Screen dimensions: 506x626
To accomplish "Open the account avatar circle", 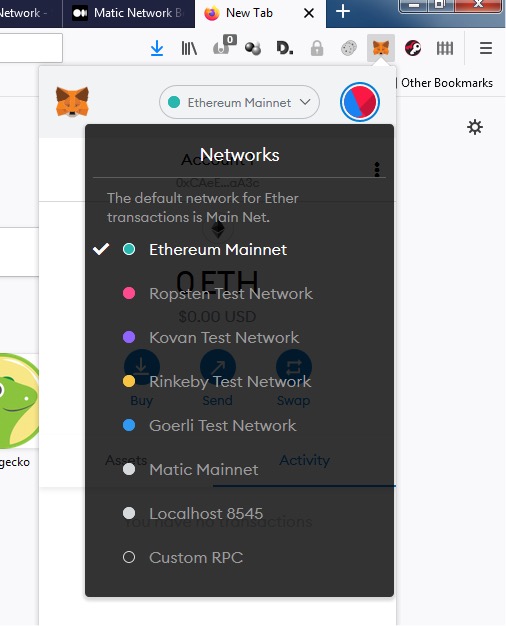I will pos(359,102).
